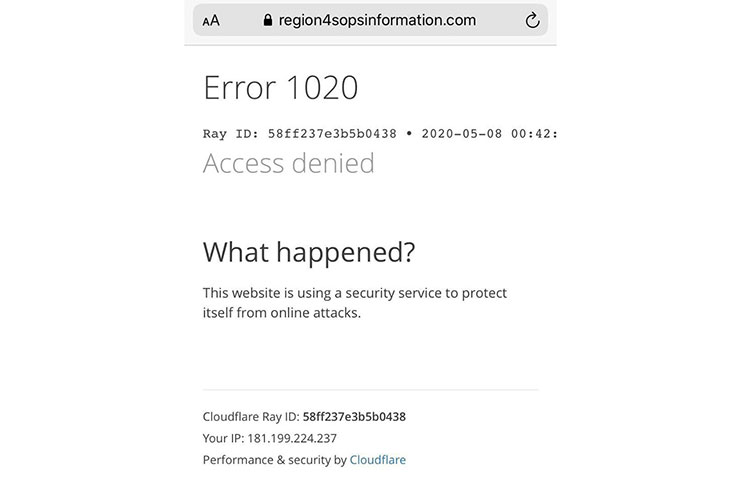Tap the padlock icon in address bar
The height and width of the screenshot is (486, 741).
[x=267, y=20]
